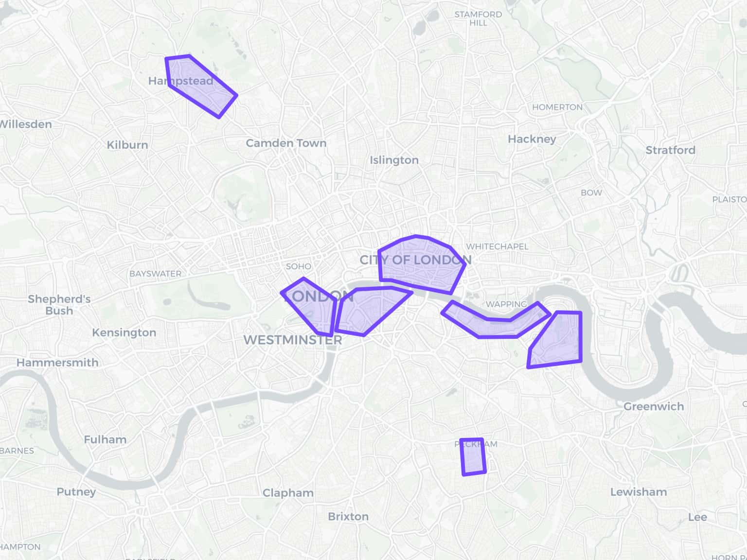The height and width of the screenshot is (560, 747).
Task: Click the Stratford place label
Action: point(670,150)
